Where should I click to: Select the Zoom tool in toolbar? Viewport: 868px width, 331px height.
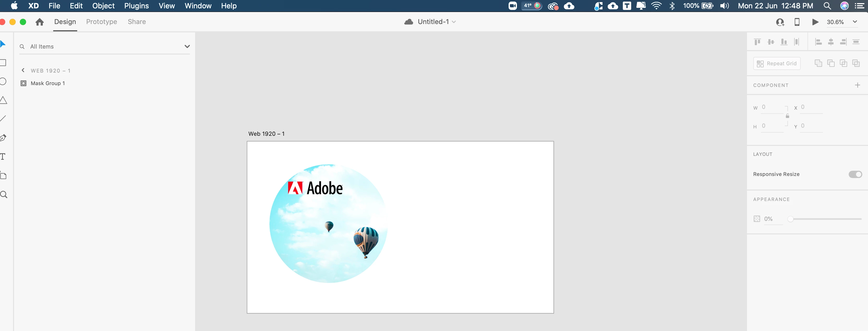point(4,195)
